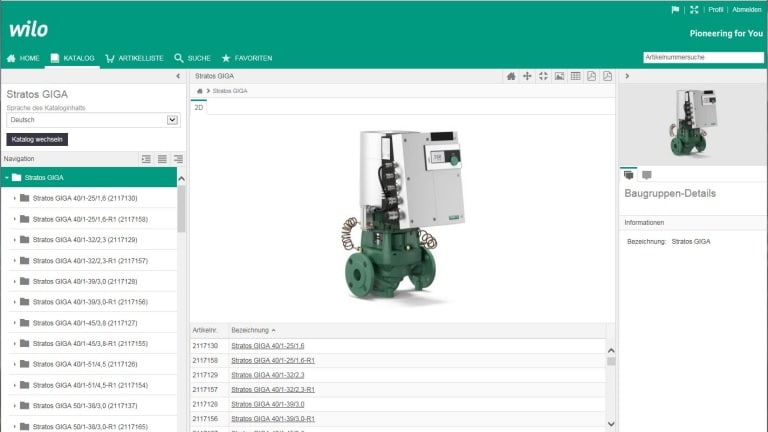Open link Stratos GIGA 40/1-39/3,0-R1

(273, 419)
